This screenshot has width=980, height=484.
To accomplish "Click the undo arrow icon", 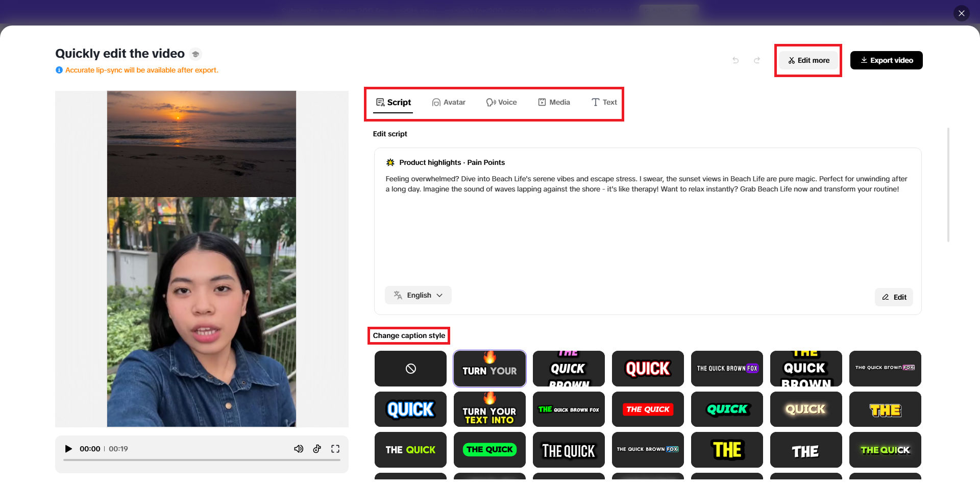I will (735, 60).
